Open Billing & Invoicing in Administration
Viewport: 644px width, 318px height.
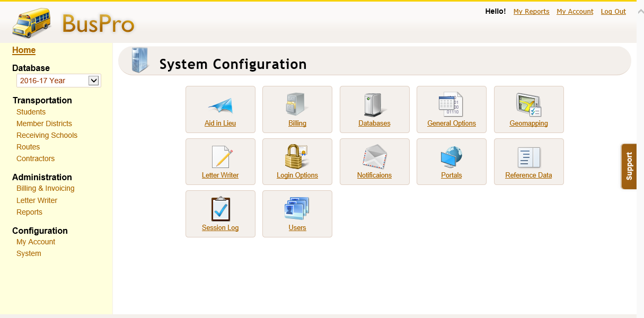(x=46, y=188)
